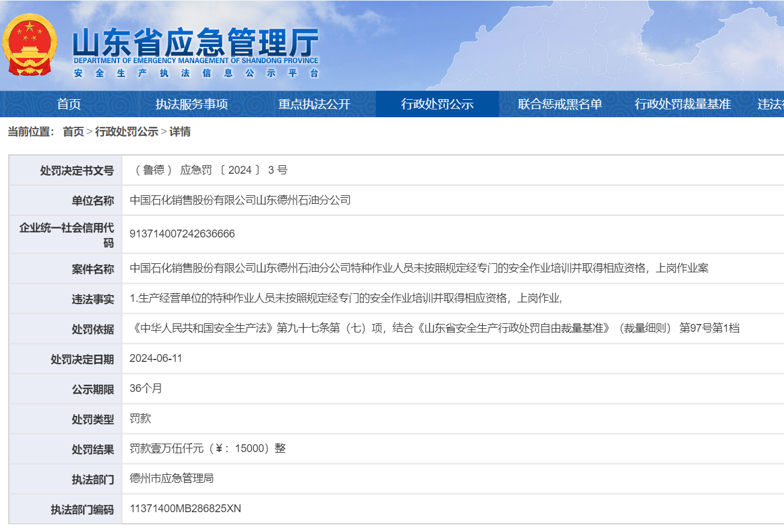Open the 行政处罚裁量基准 navigation tab
Viewport: 784px width, 532px height.
coord(683,104)
